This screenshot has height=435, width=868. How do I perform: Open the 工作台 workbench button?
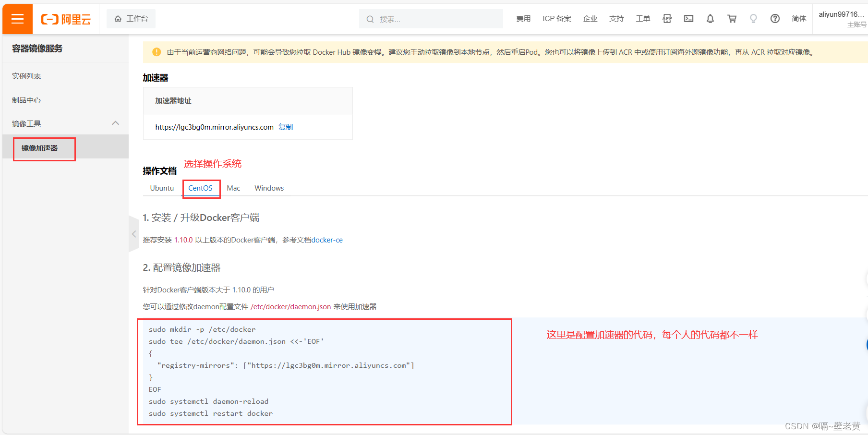(x=131, y=19)
